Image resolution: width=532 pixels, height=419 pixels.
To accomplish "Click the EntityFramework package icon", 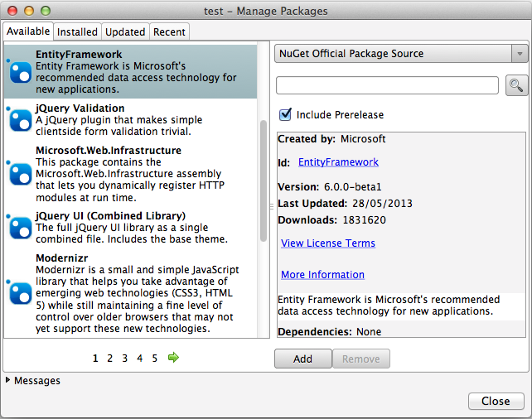I will pos(21,72).
